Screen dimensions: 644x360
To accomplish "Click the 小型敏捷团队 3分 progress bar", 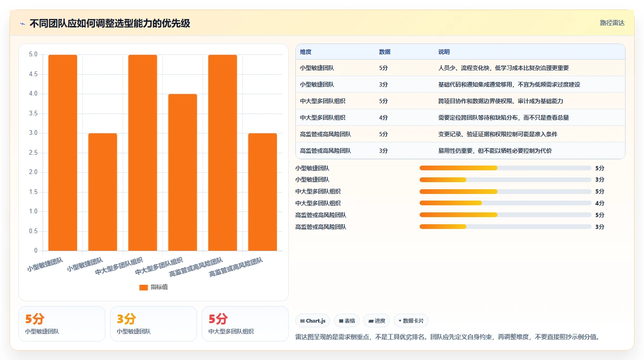I will pyautogui.click(x=506, y=180).
